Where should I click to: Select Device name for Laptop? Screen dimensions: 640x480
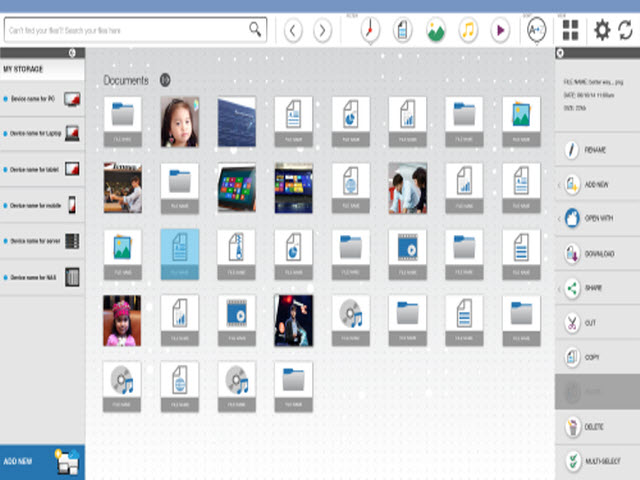42,134
